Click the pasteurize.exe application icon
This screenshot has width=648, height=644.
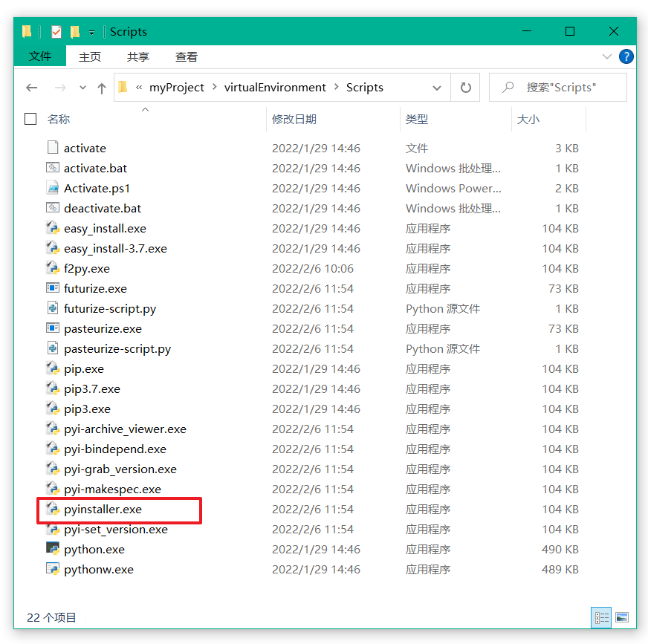(x=53, y=328)
